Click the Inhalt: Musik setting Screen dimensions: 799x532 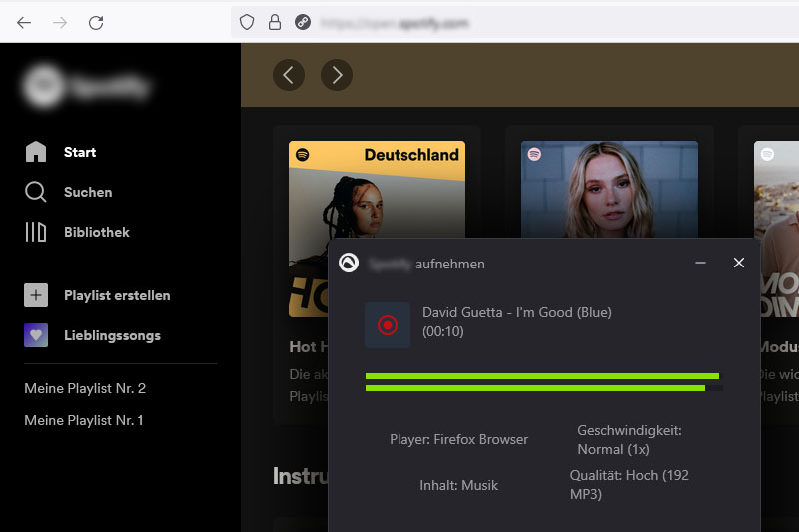pyautogui.click(x=459, y=485)
